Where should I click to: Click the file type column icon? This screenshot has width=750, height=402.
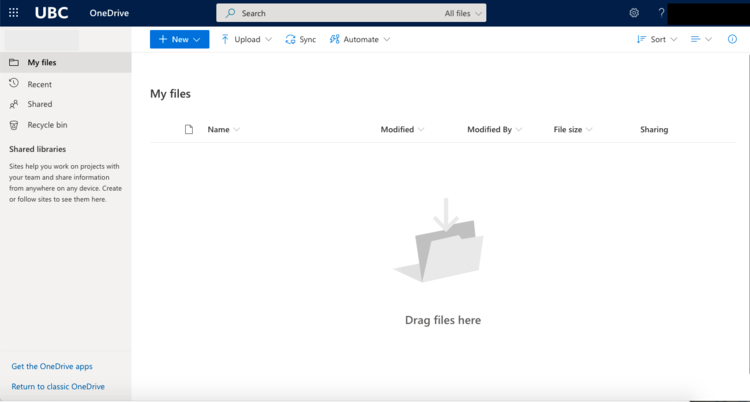tap(189, 129)
